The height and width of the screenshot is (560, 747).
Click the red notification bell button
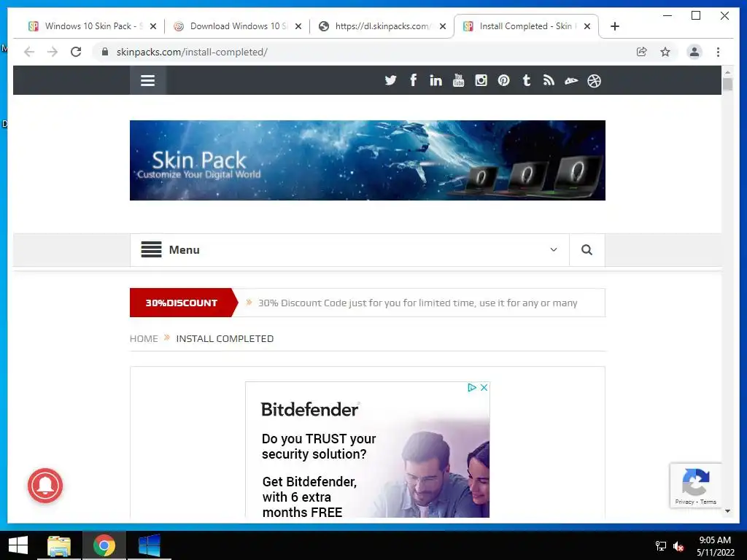[45, 486]
